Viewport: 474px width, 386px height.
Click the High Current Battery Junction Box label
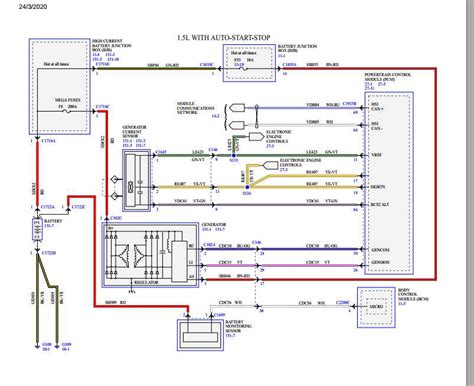tap(112, 45)
